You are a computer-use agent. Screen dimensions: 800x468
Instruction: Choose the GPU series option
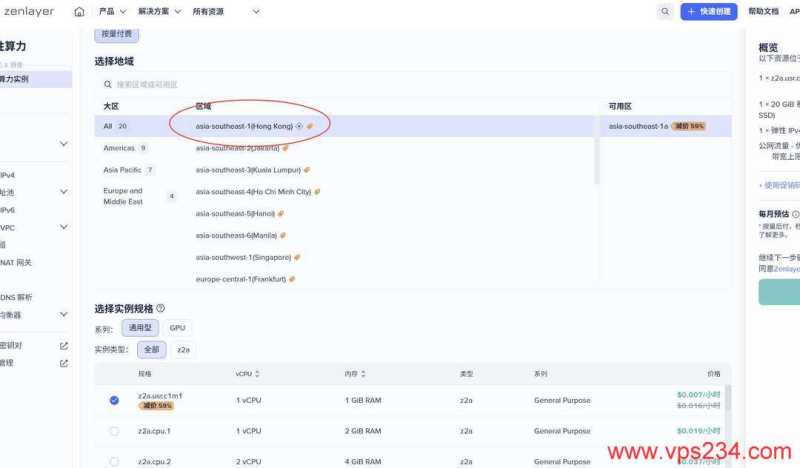[178, 328]
